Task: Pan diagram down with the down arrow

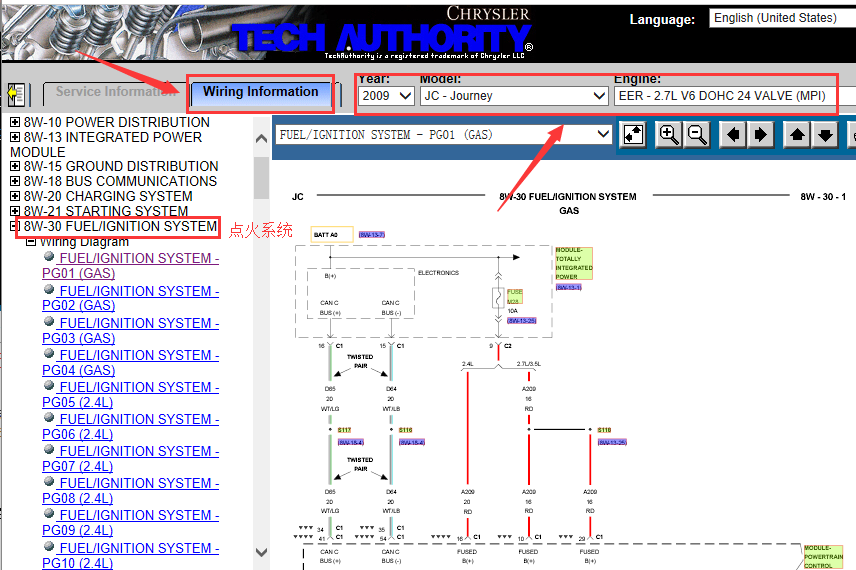Action: [825, 134]
